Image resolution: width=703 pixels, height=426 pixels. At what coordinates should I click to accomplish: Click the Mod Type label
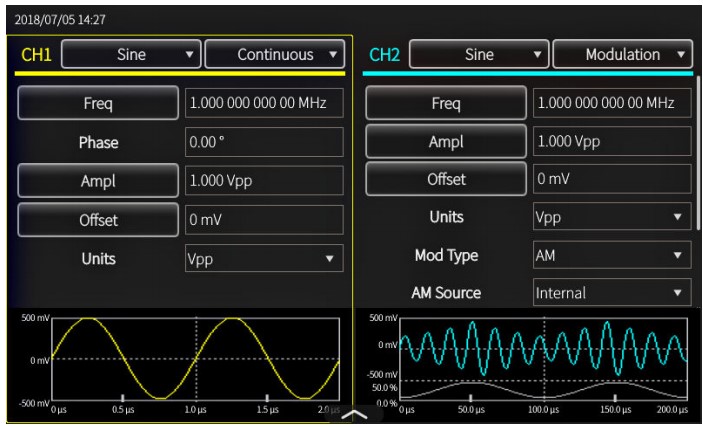tap(446, 255)
